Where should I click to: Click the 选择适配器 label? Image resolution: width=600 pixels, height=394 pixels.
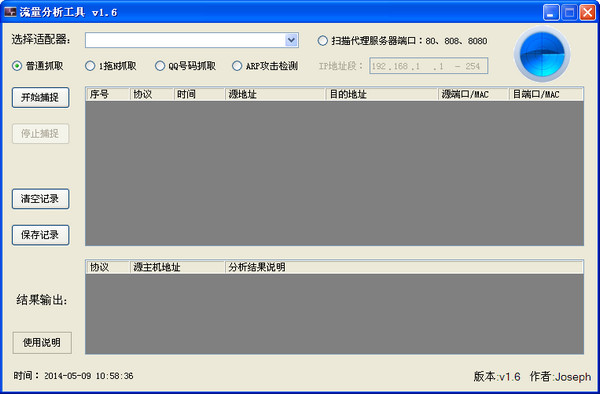click(x=41, y=39)
